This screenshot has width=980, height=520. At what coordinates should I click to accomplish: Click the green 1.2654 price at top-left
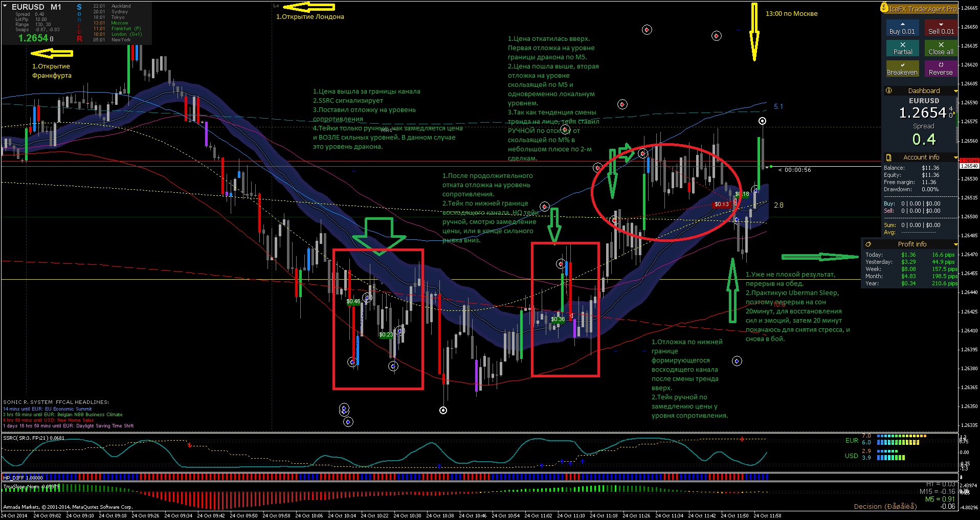pyautogui.click(x=33, y=38)
